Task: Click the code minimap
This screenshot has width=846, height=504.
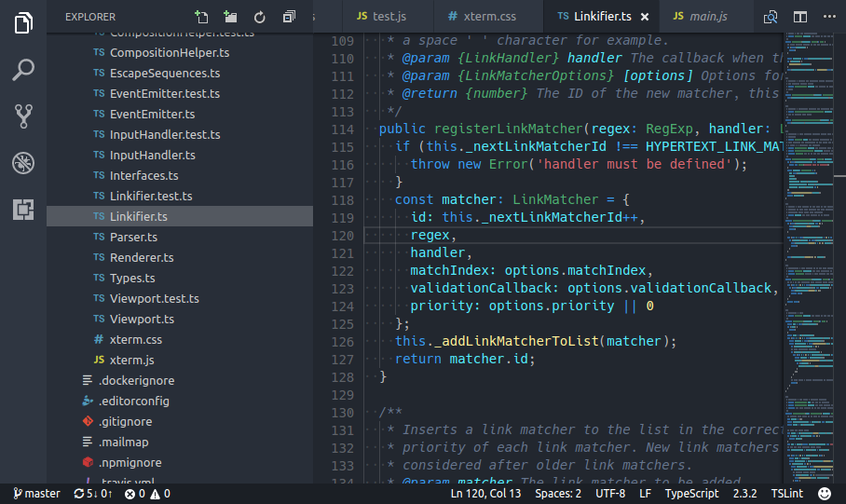Action: [x=808, y=258]
